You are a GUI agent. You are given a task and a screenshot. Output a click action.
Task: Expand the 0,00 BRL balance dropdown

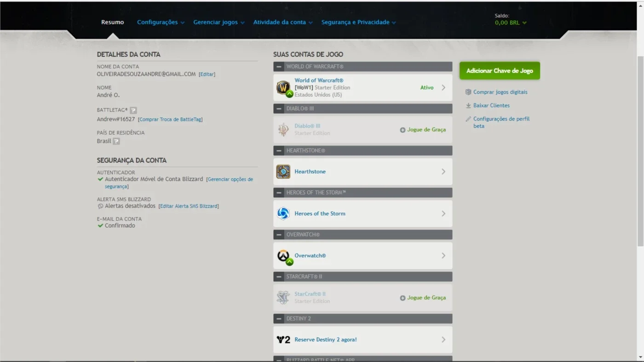511,23
